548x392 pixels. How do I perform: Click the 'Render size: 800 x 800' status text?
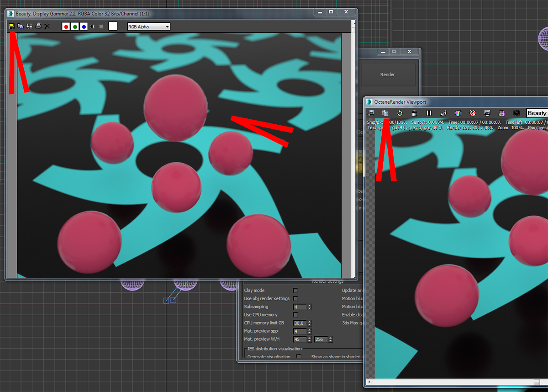[471, 127]
